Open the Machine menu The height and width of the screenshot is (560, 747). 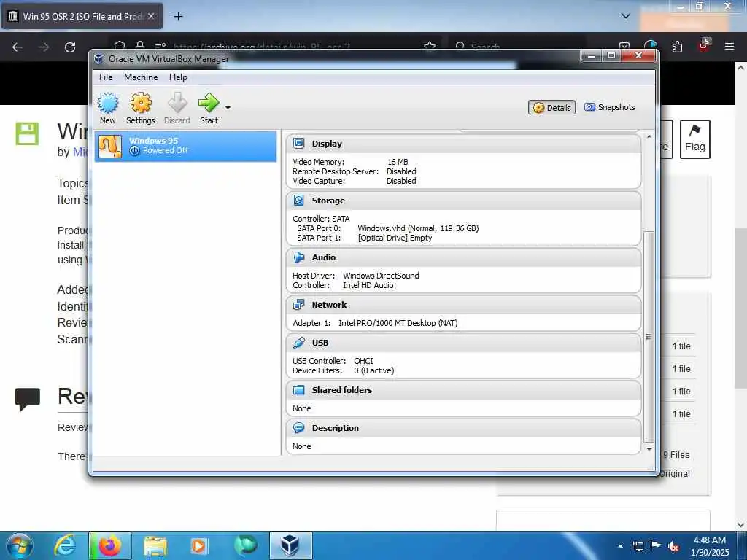(x=141, y=77)
